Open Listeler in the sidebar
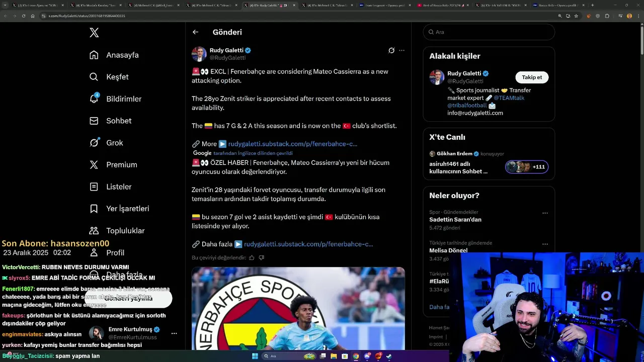The height and width of the screenshot is (362, 644). (110, 187)
